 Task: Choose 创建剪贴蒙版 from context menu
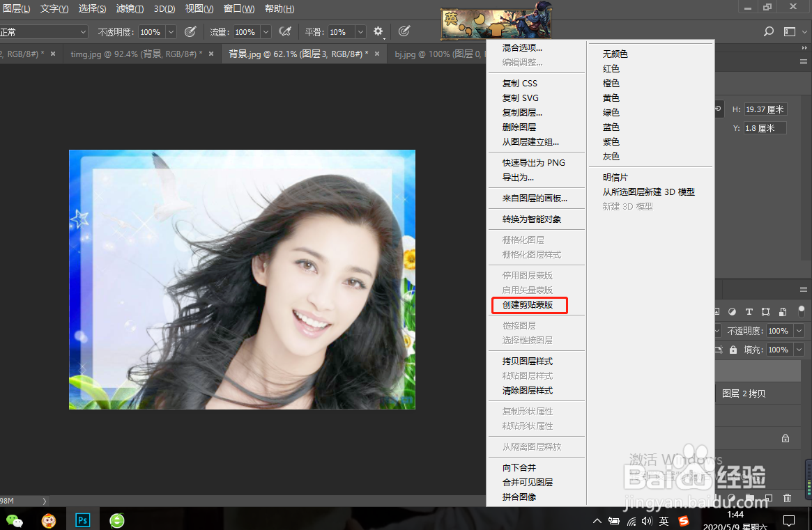[x=529, y=305]
